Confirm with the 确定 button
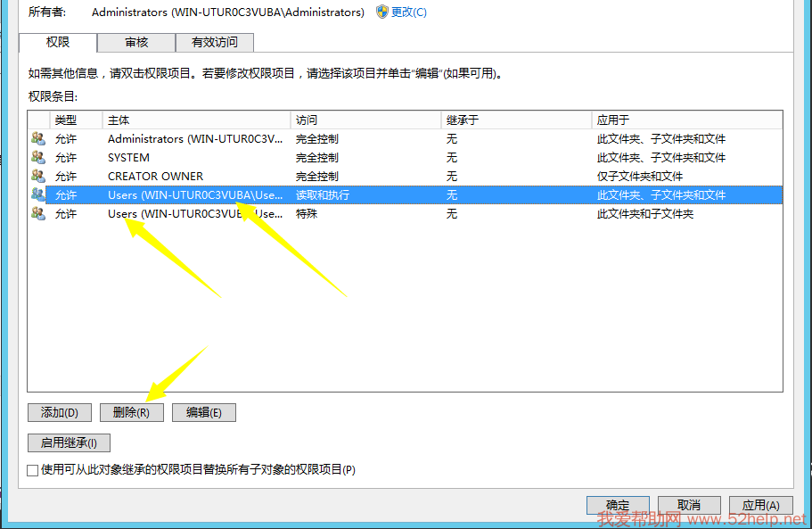The height and width of the screenshot is (529, 812). pyautogui.click(x=618, y=506)
